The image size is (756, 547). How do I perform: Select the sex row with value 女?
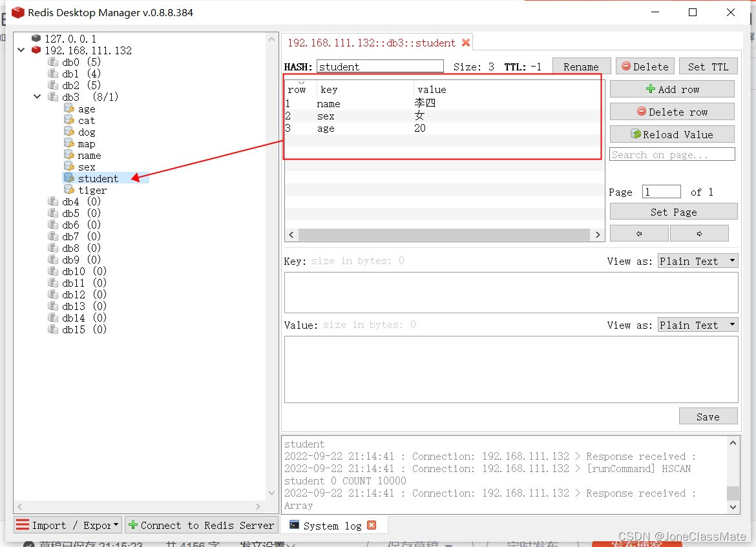pos(443,116)
